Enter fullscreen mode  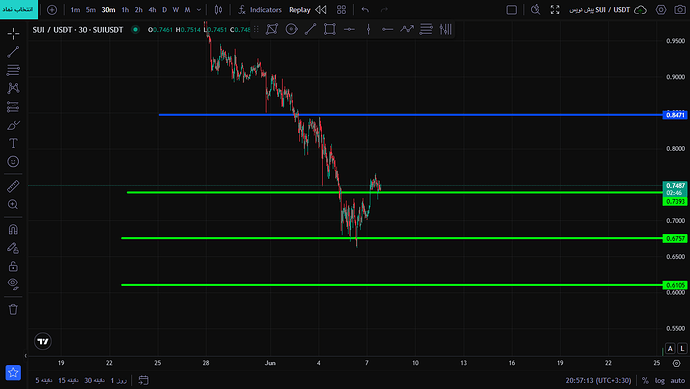555,10
